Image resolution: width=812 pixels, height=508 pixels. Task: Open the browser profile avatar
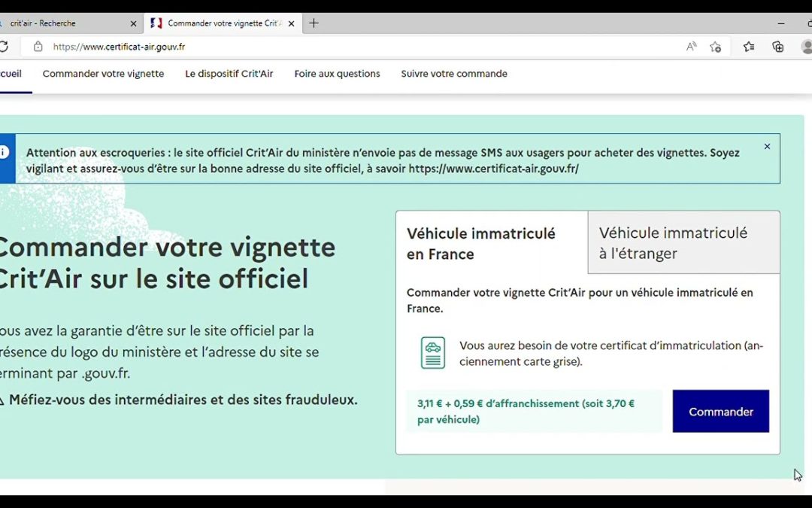pos(807,47)
